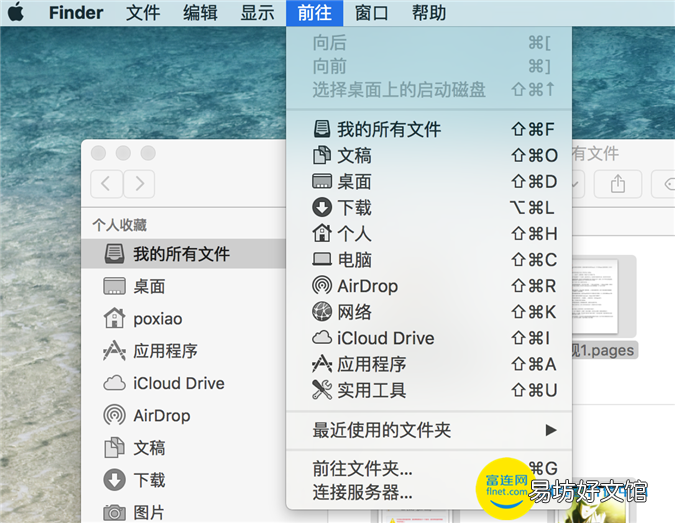Click the wrench-screwdriver icon beside 实用工具

(x=322, y=390)
